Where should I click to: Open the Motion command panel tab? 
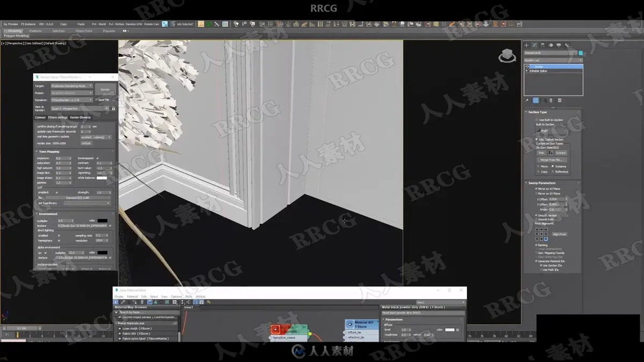551,45
